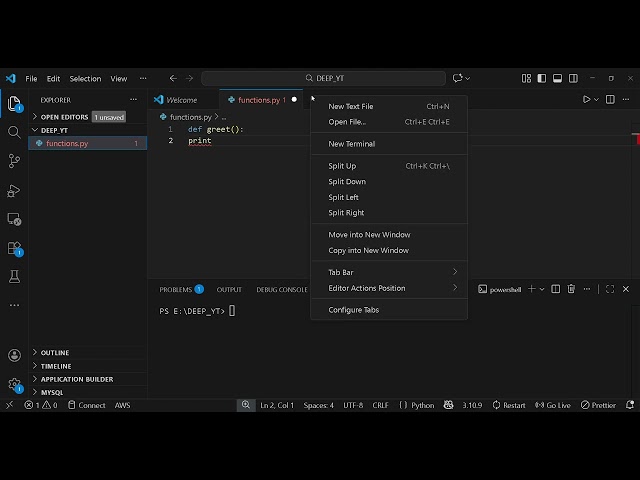Image resolution: width=640 pixels, height=480 pixels.
Task: Go back with the left arrow
Action: click(x=173, y=78)
